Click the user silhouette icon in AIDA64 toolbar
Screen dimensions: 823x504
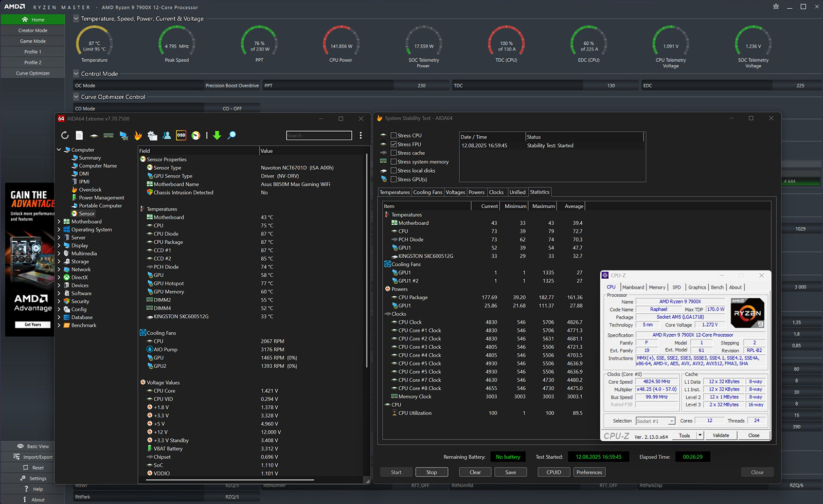tap(167, 135)
